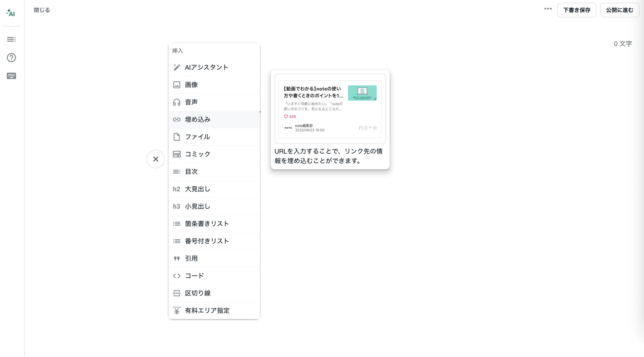The height and width of the screenshot is (357, 644).
Task: Click the 公開に進む button
Action: pos(619,10)
